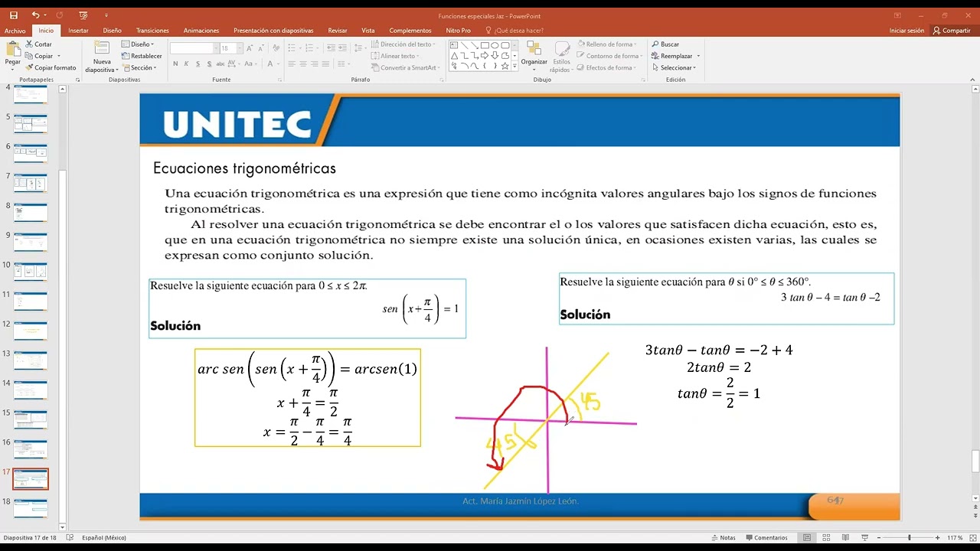Image resolution: width=980 pixels, height=551 pixels.
Task: Select the rectangle shape in the shapes gallery
Action: click(485, 45)
